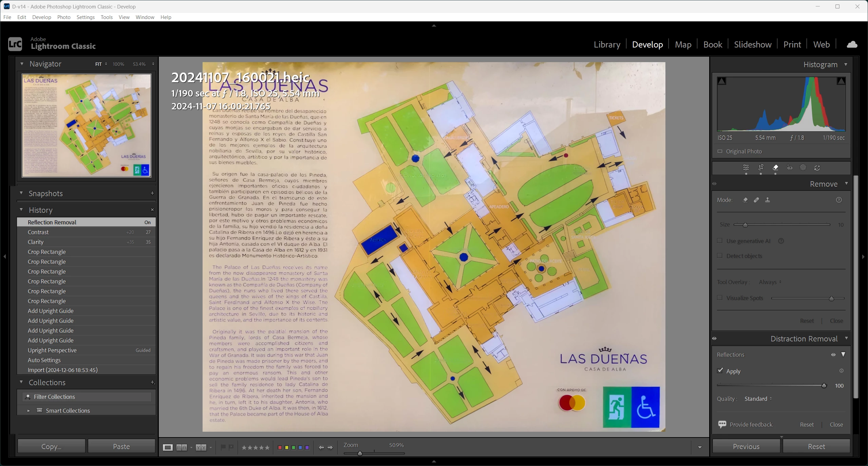Collapse the Reflections section triangle
This screenshot has height=466, width=868.
point(843,354)
